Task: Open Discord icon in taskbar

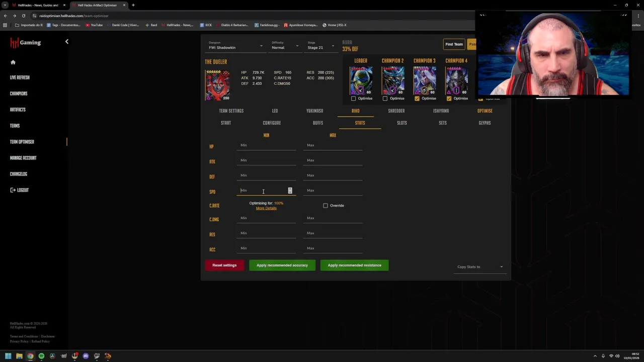Action: [86, 356]
